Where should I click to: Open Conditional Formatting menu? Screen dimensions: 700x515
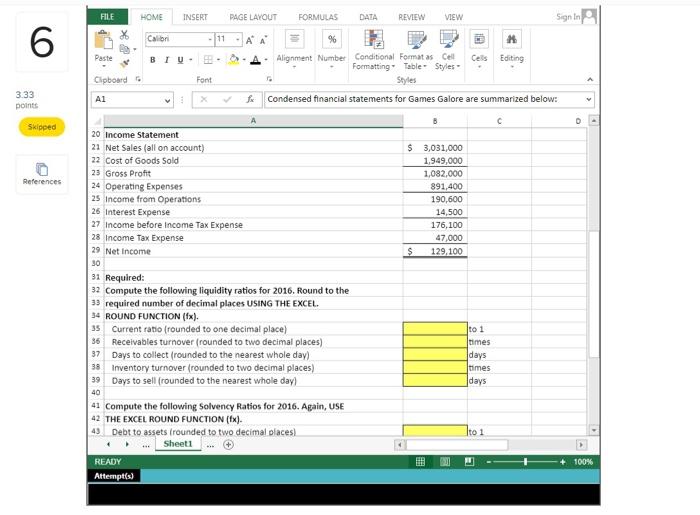[374, 50]
